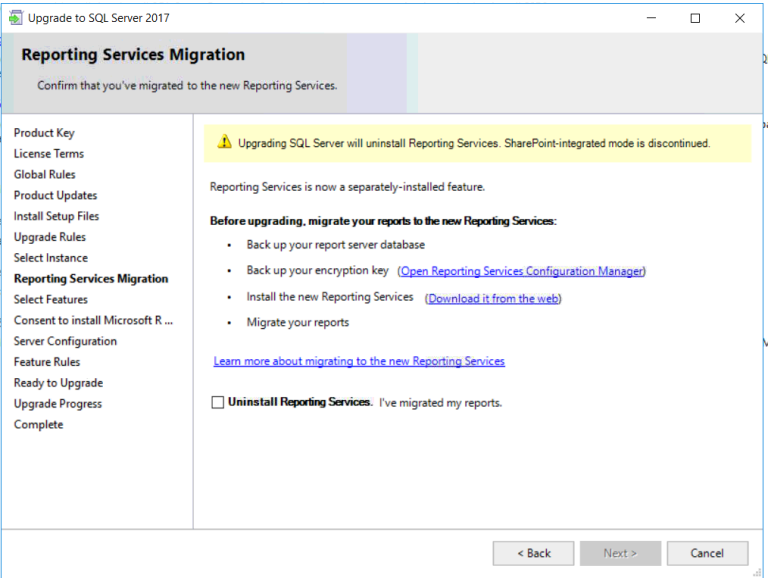This screenshot has height=578, width=768.
Task: Minimize the Upgrade to SQL Server window
Action: click(651, 18)
